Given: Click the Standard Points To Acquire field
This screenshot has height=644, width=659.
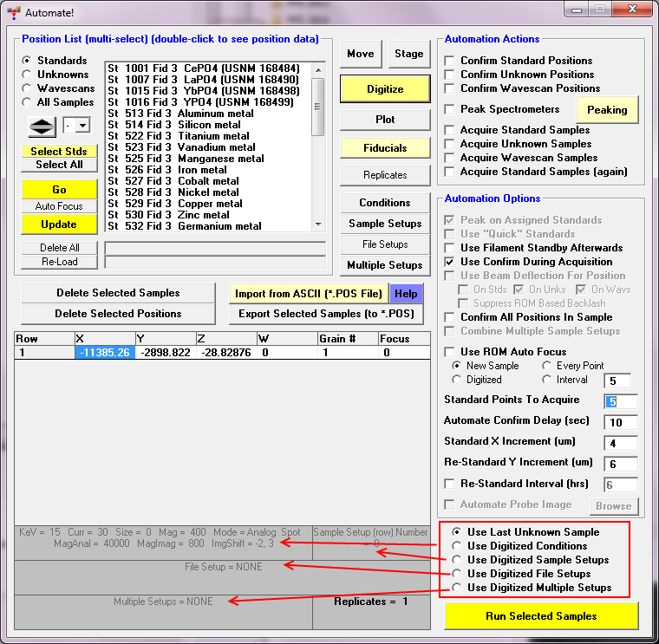Looking at the screenshot, I should (x=620, y=400).
